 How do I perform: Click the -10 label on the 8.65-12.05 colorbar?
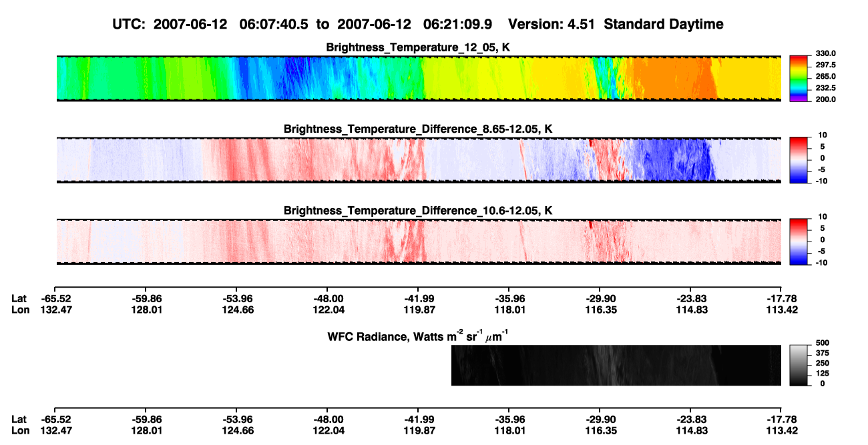[x=823, y=181]
